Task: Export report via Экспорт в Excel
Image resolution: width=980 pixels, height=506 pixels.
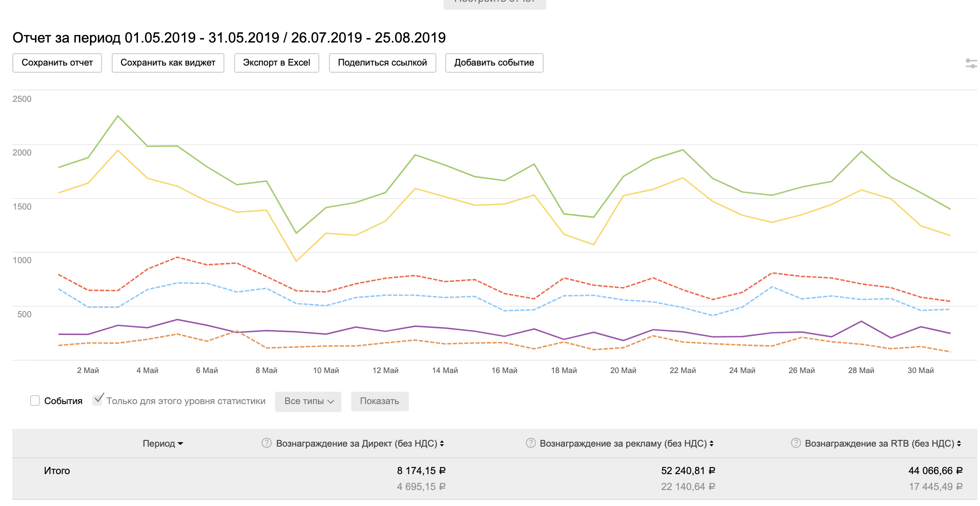Action: point(276,63)
